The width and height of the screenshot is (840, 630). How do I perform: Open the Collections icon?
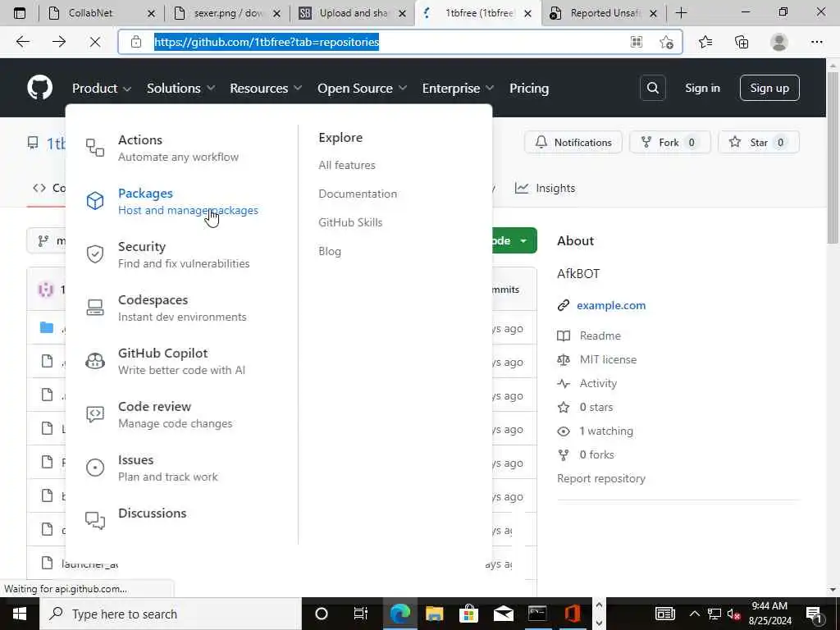pyautogui.click(x=742, y=42)
